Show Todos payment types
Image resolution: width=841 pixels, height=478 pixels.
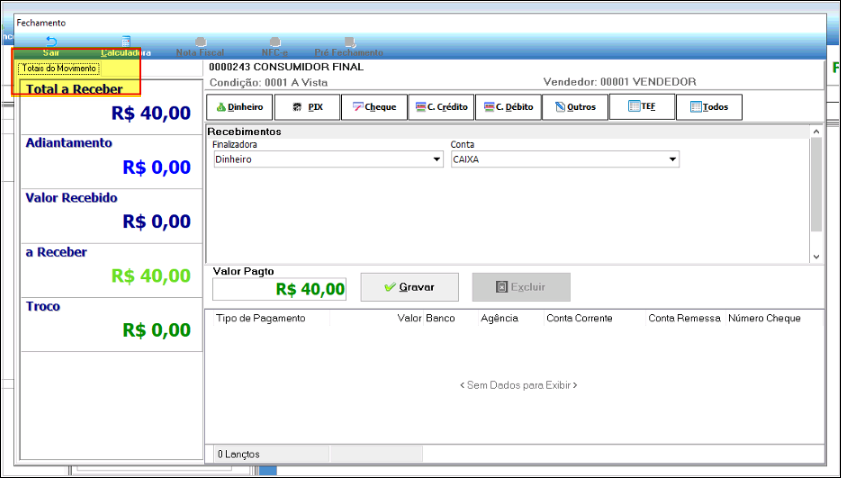click(708, 107)
